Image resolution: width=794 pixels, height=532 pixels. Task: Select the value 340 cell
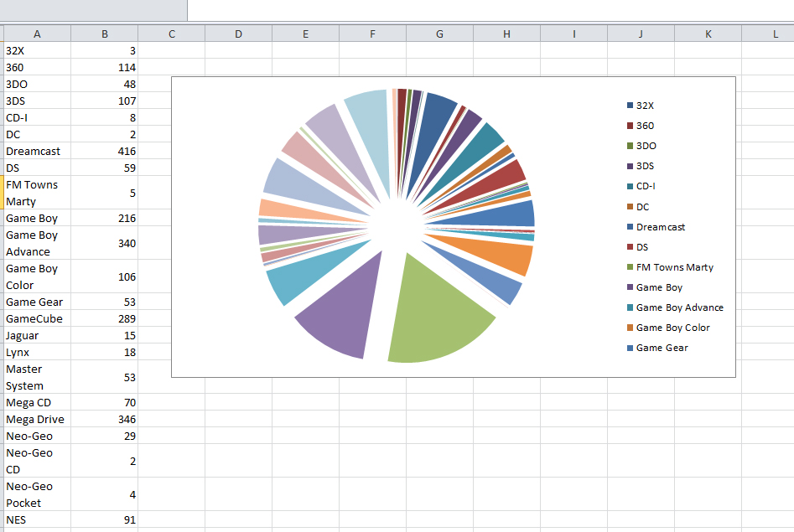104,243
